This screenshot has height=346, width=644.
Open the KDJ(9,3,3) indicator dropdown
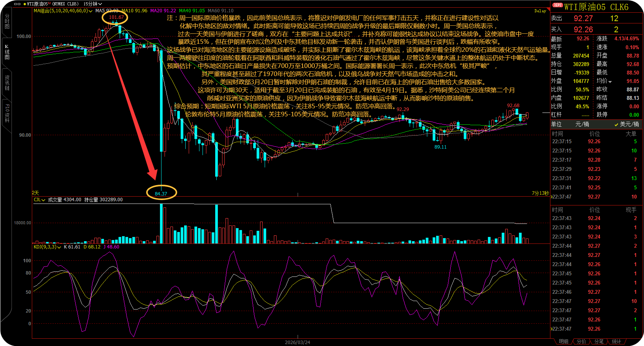tap(59, 247)
